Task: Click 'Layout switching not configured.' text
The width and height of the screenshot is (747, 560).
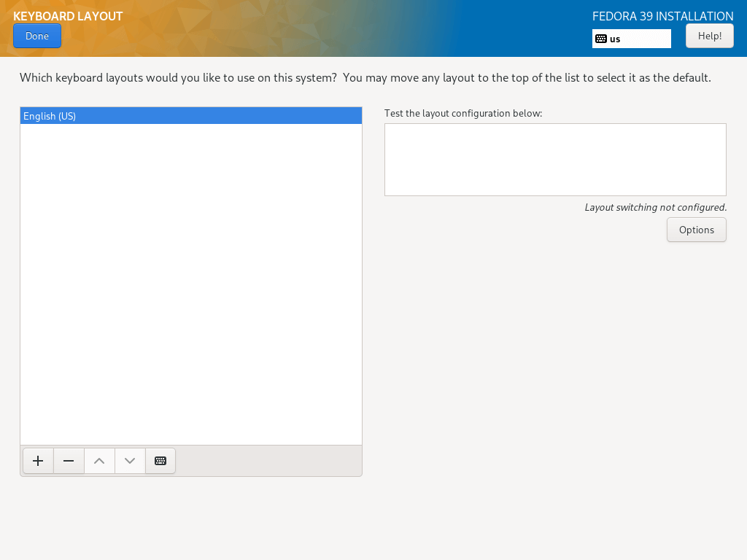Action: pos(656,208)
